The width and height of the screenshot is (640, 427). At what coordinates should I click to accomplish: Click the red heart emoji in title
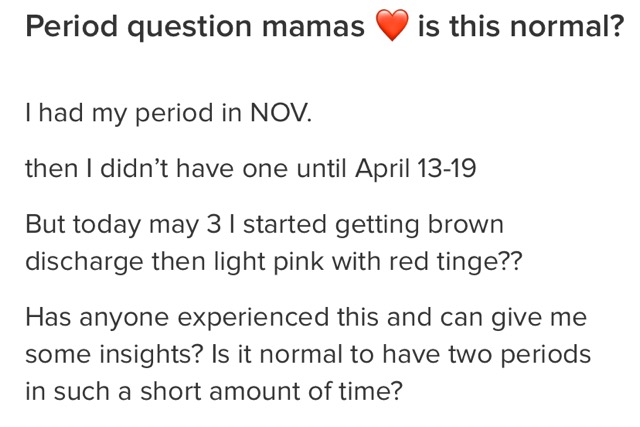(391, 24)
